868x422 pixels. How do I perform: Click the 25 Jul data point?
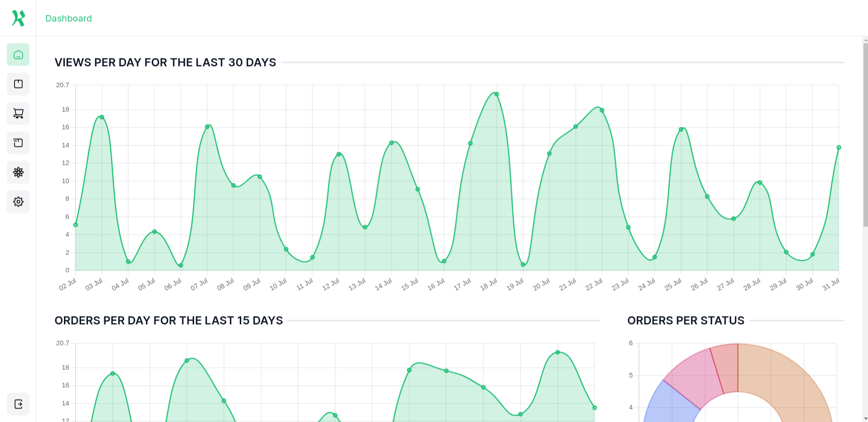(x=681, y=129)
